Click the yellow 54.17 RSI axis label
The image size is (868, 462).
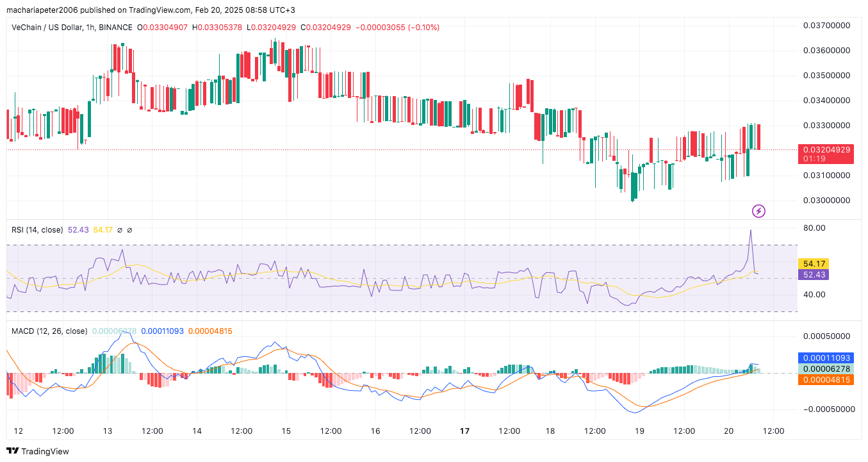[x=812, y=263]
